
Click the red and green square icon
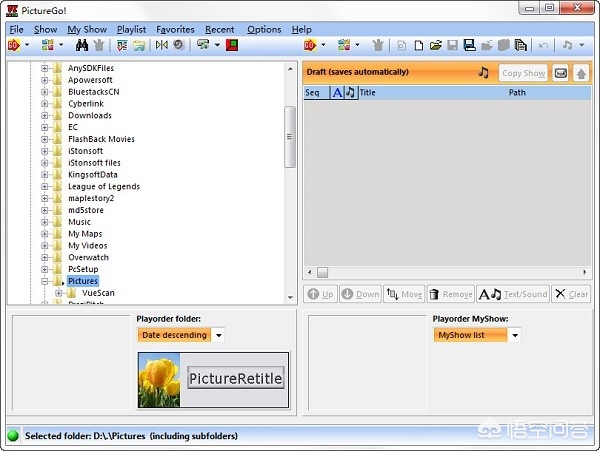coord(232,45)
